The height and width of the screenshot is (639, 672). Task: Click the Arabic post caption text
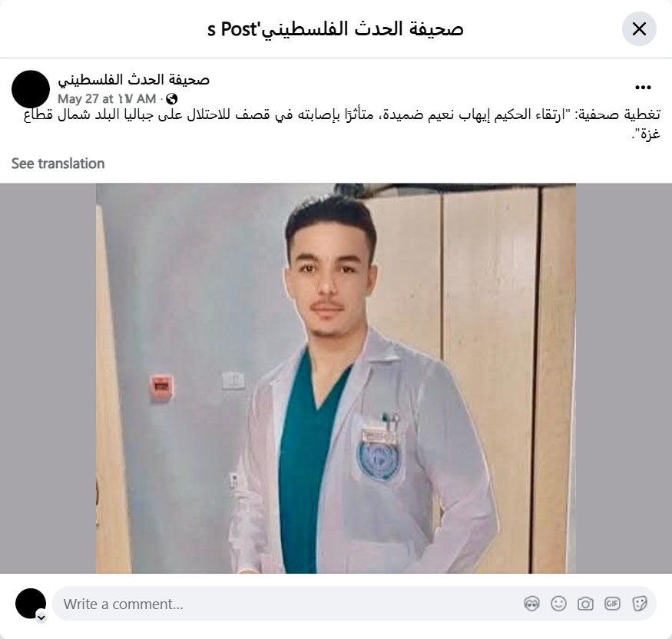342,124
